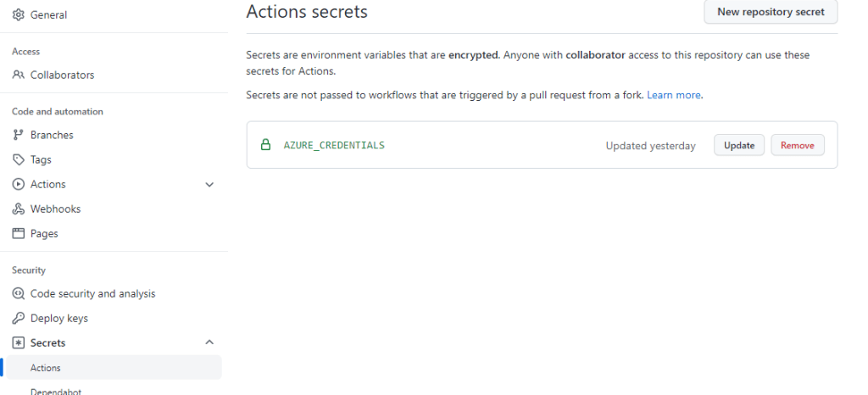Follow the Learn more link

(x=674, y=95)
